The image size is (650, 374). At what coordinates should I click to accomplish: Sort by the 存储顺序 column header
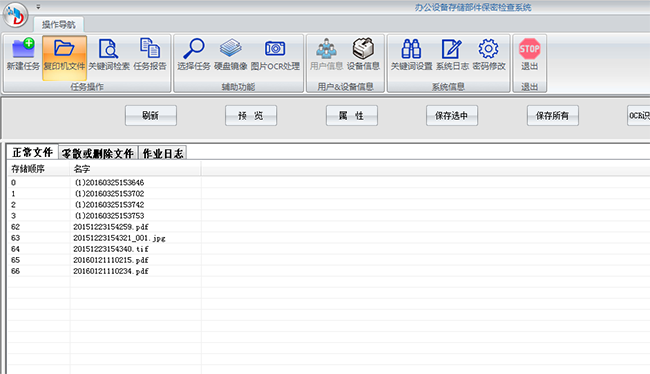(x=38, y=169)
